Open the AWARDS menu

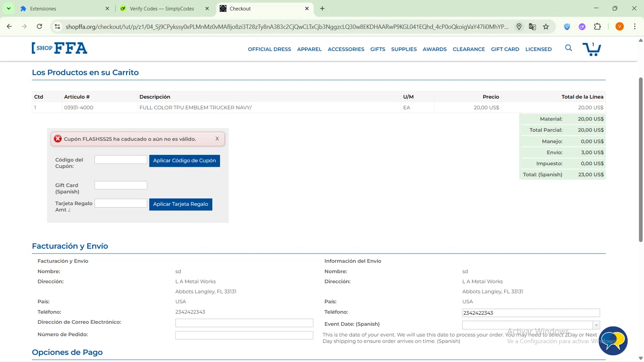[434, 49]
